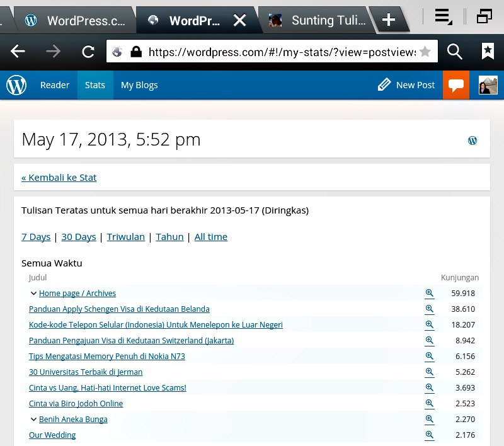
Task: Select the 30 Days period link
Action: pyautogui.click(x=79, y=237)
